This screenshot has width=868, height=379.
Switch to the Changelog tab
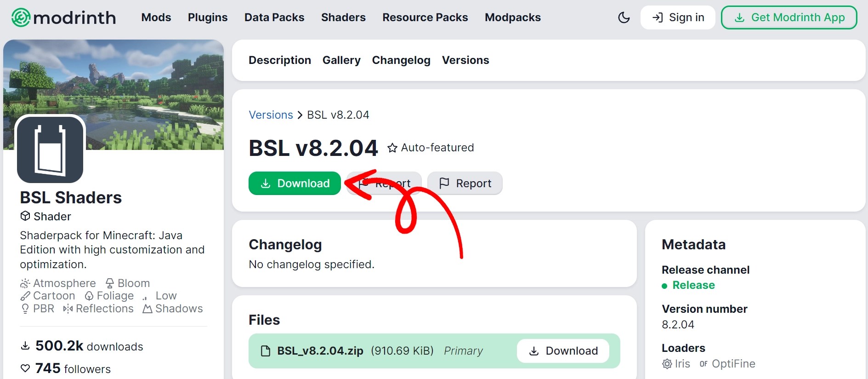click(401, 60)
